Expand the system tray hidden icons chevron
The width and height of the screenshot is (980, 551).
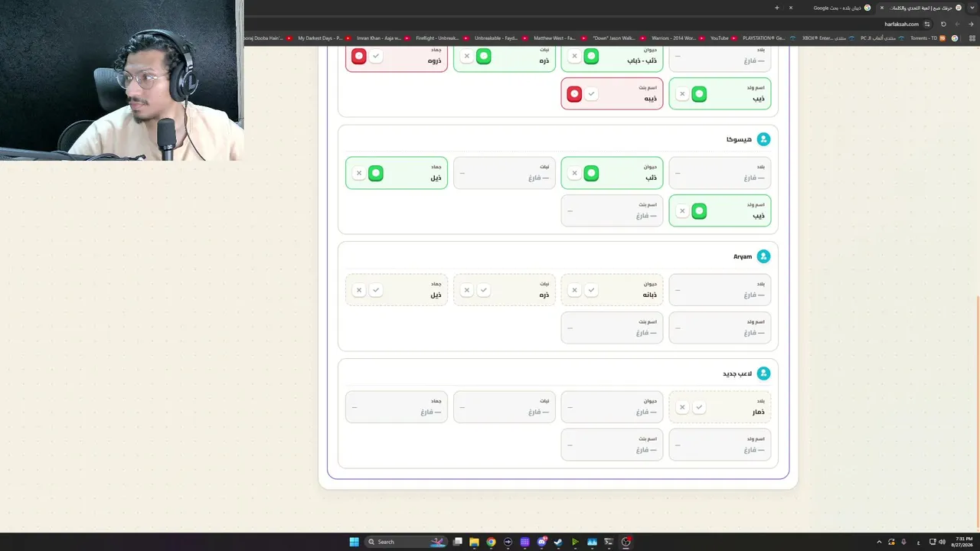879,542
